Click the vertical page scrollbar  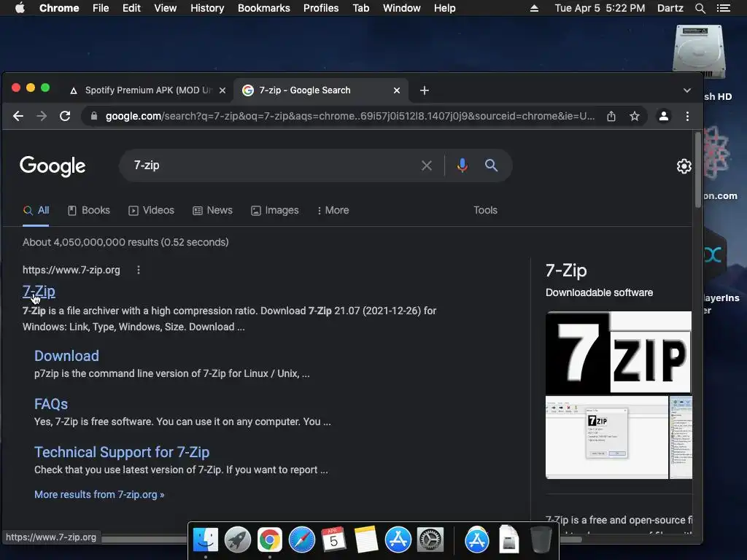click(x=698, y=170)
